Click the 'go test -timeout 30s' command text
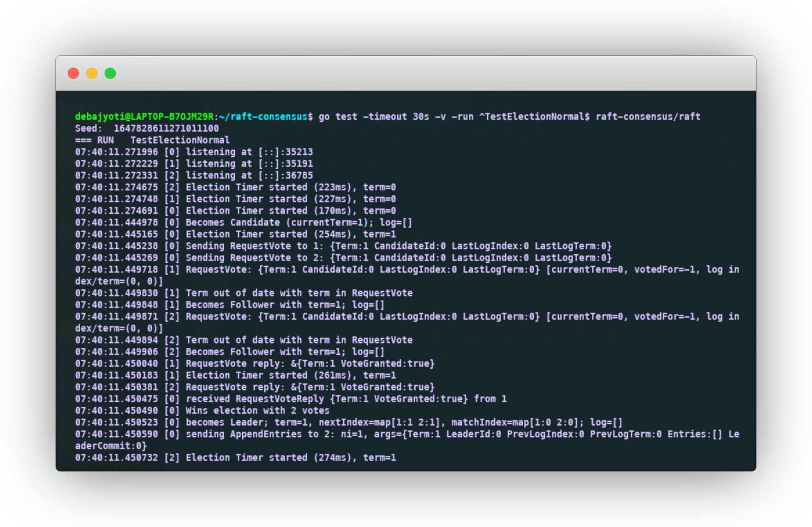The width and height of the screenshot is (812, 527). click(x=374, y=117)
